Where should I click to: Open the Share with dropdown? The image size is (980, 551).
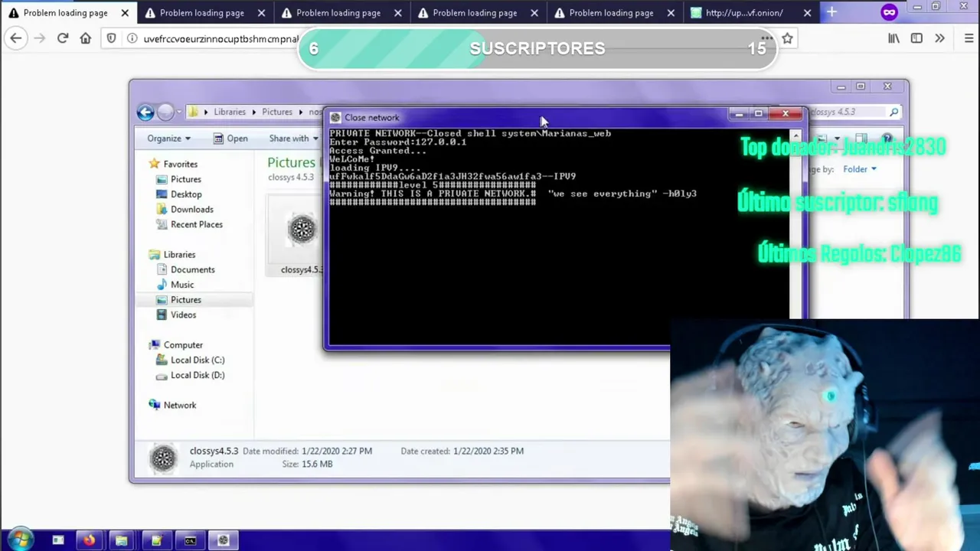[294, 139]
